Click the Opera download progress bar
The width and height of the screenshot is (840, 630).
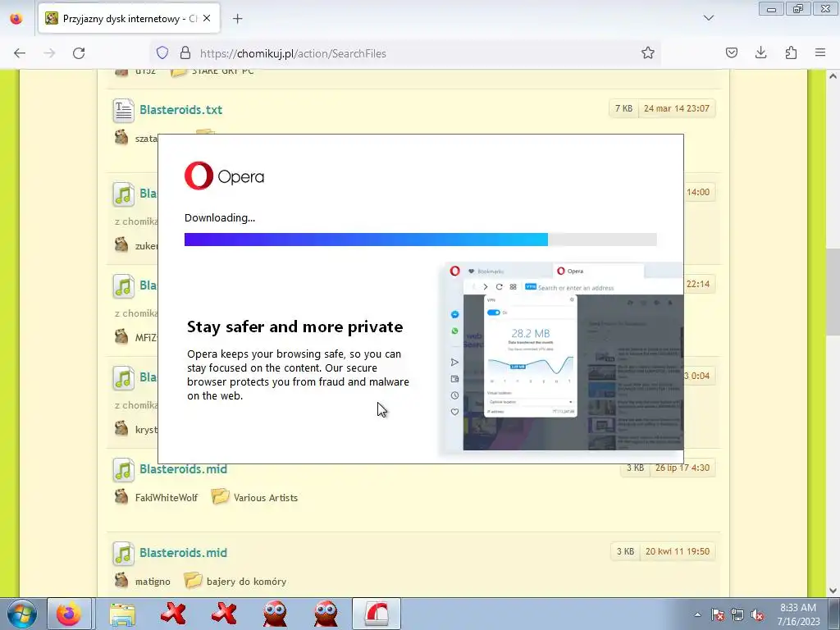[x=421, y=240]
